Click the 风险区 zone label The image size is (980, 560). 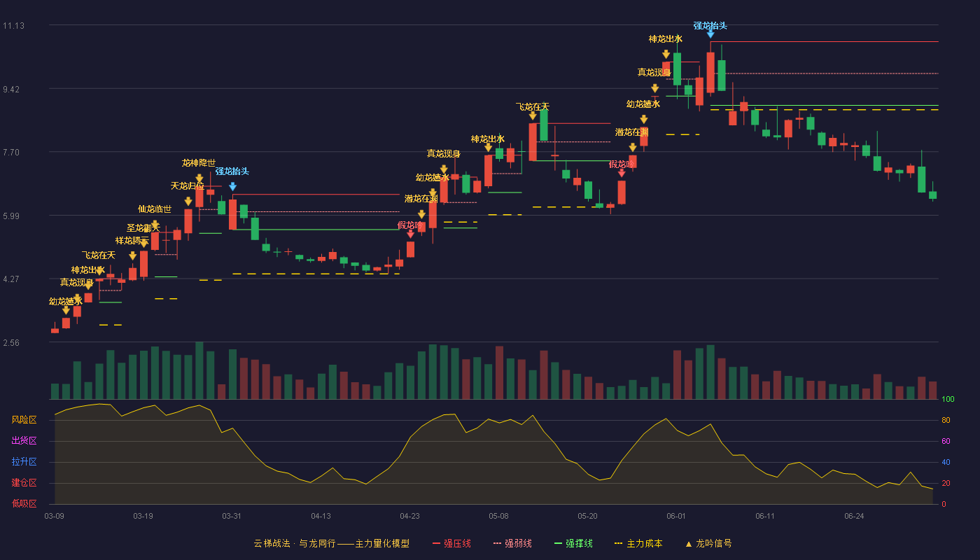24,420
